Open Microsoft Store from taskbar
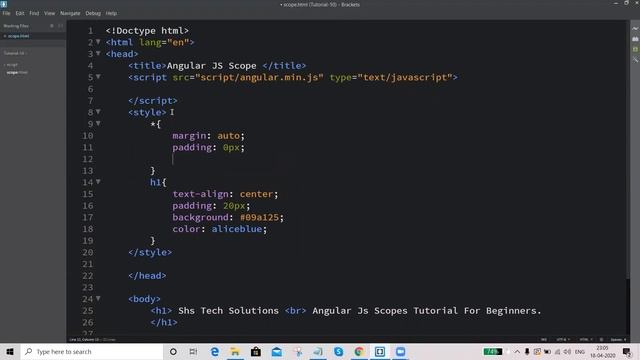640x360 pixels. [x=256, y=351]
